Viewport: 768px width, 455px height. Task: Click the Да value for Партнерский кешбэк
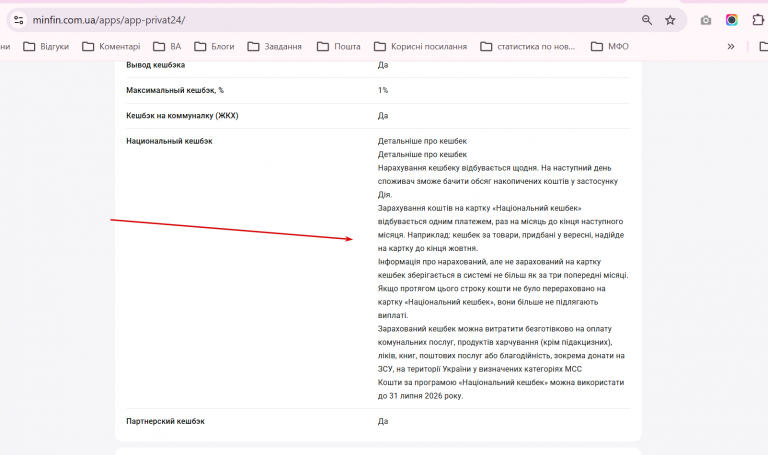tap(383, 421)
